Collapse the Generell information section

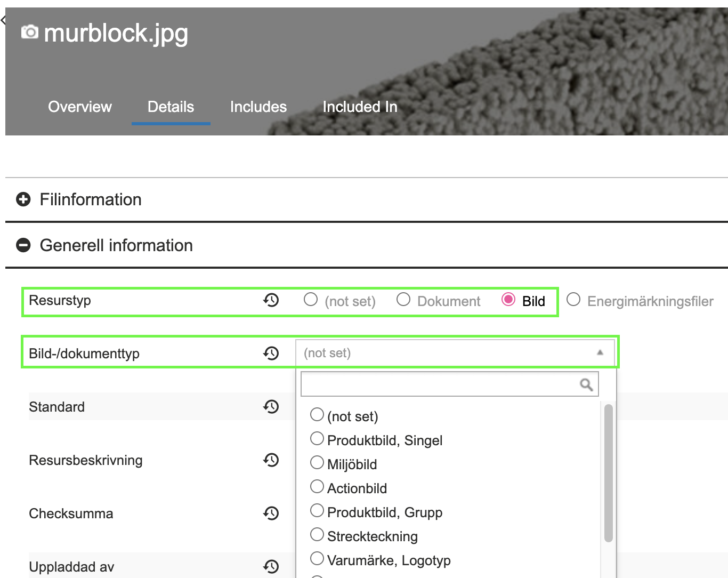coord(23,245)
